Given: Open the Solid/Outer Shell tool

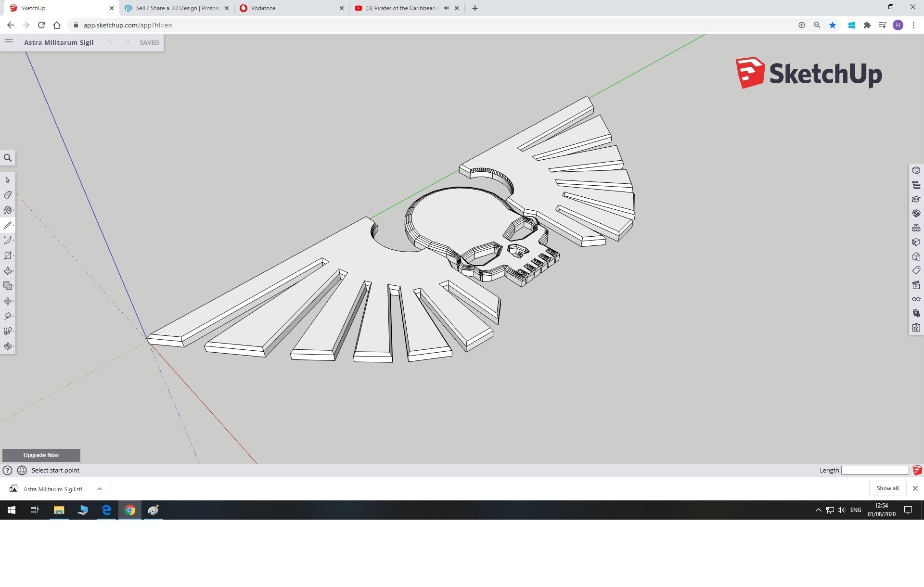Looking at the screenshot, I should (x=8, y=286).
